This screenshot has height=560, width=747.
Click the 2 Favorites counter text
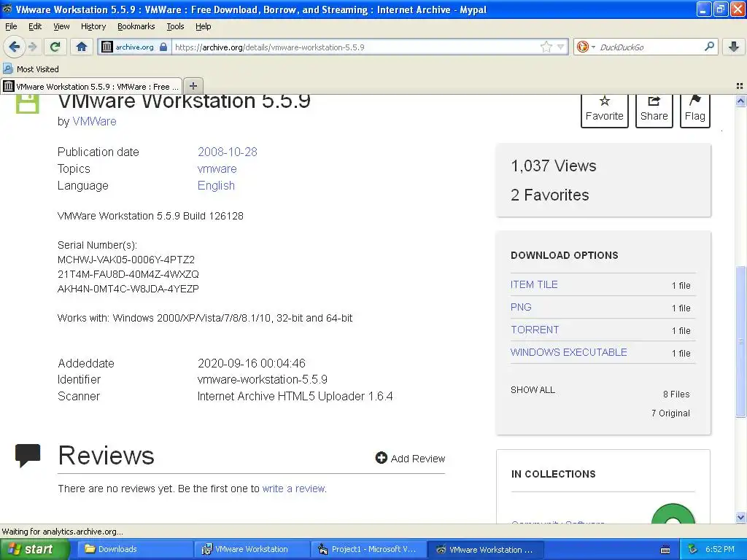click(550, 195)
